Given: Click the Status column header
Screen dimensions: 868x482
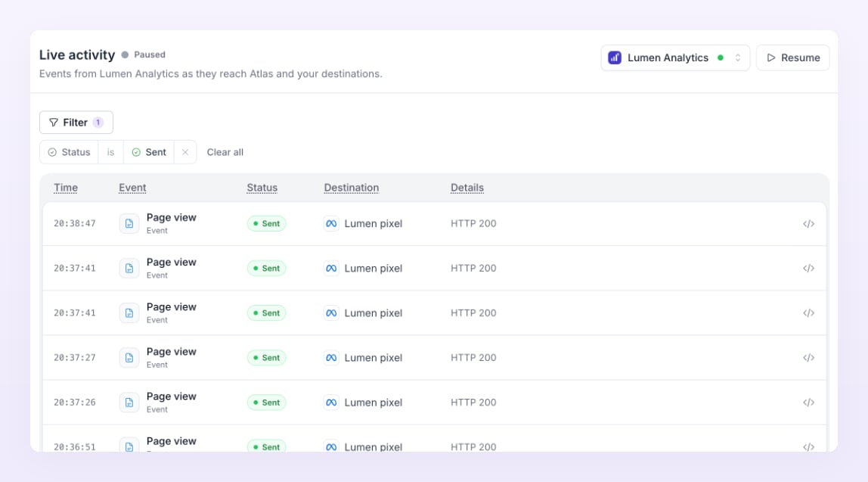Looking at the screenshot, I should coord(262,188).
